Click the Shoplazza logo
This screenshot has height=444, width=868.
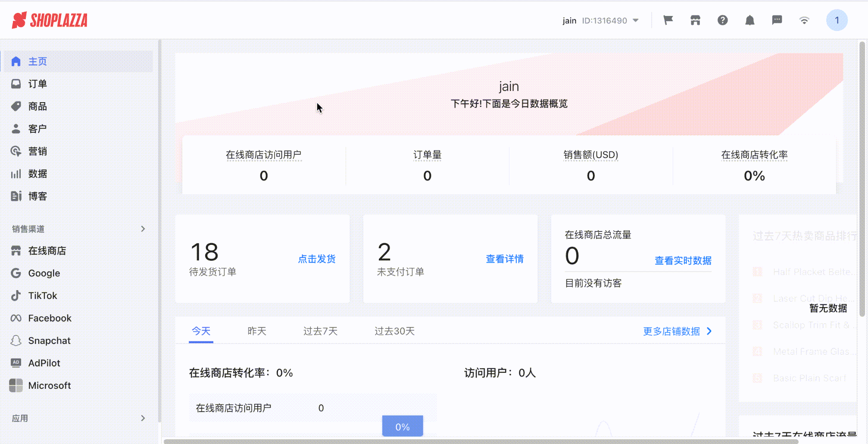[50, 20]
